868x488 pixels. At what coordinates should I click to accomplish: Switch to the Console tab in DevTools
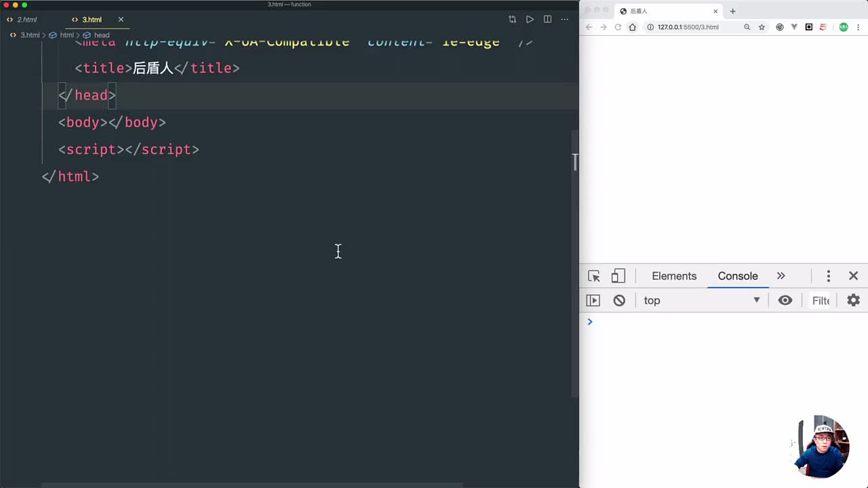click(738, 276)
